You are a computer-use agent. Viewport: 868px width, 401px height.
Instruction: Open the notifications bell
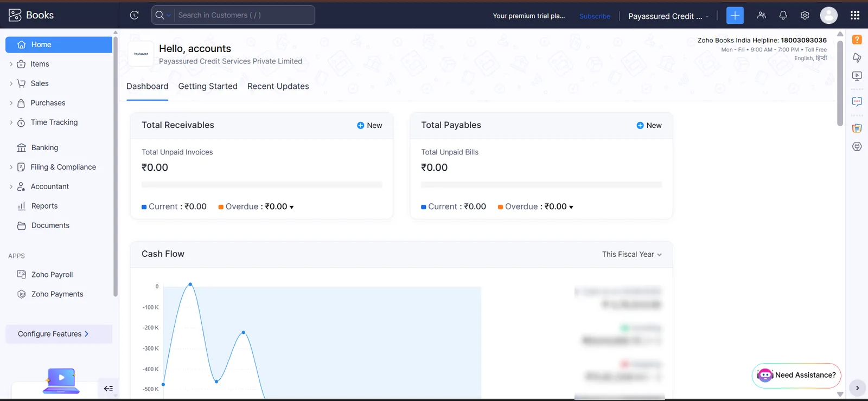coord(783,15)
